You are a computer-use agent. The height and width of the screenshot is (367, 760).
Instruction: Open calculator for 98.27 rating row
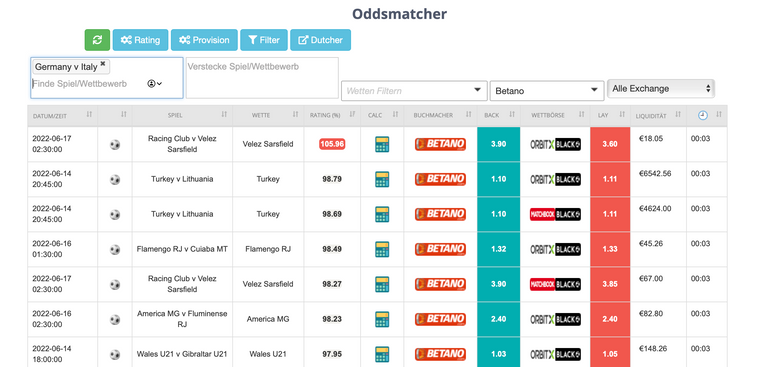pos(382,284)
